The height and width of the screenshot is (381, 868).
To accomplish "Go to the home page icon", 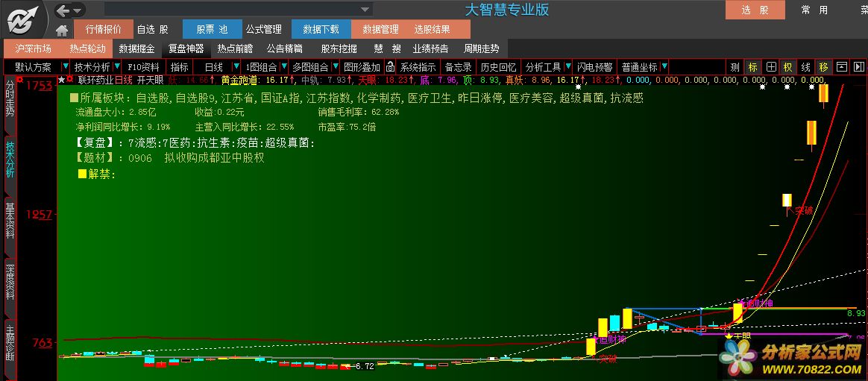I will pos(62,30).
